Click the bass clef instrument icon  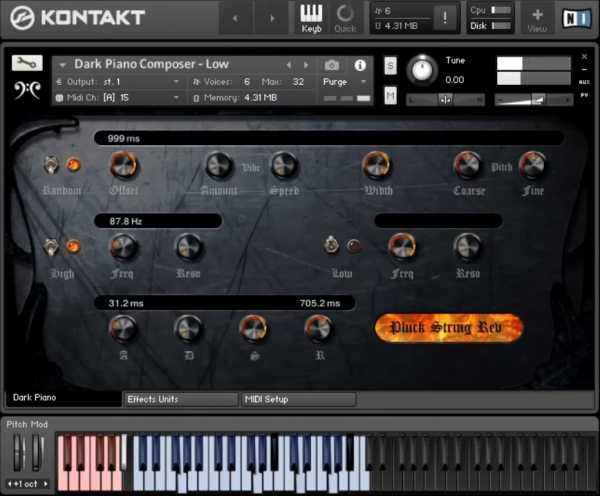(x=27, y=90)
